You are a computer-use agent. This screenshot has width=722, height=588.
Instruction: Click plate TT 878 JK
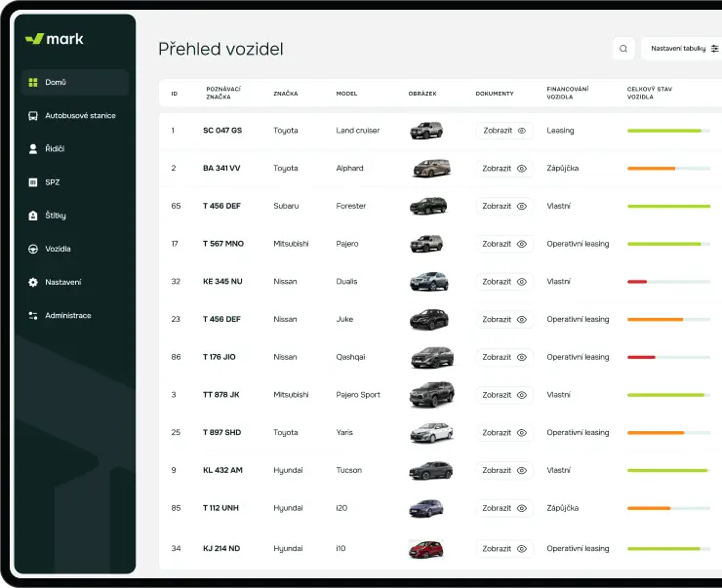pos(221,395)
